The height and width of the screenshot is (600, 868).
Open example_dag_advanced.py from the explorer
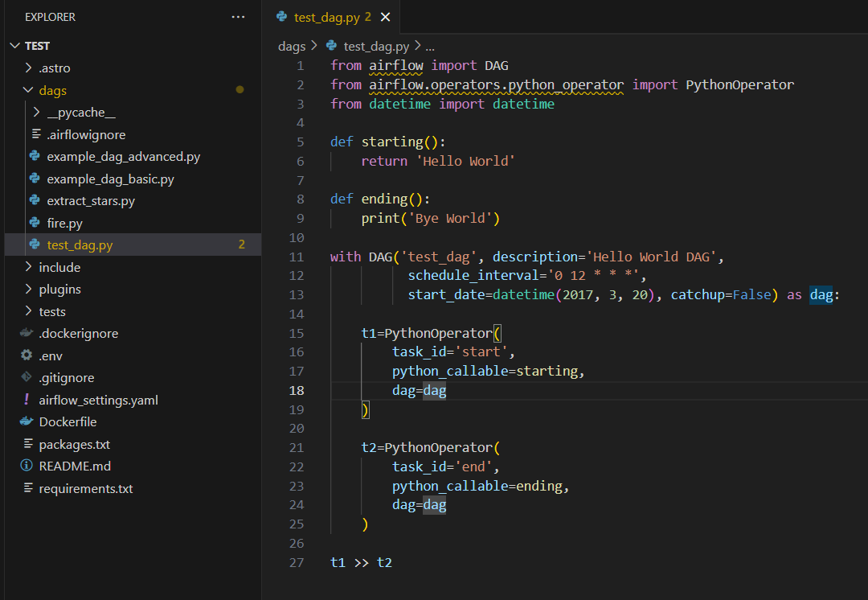coord(124,157)
